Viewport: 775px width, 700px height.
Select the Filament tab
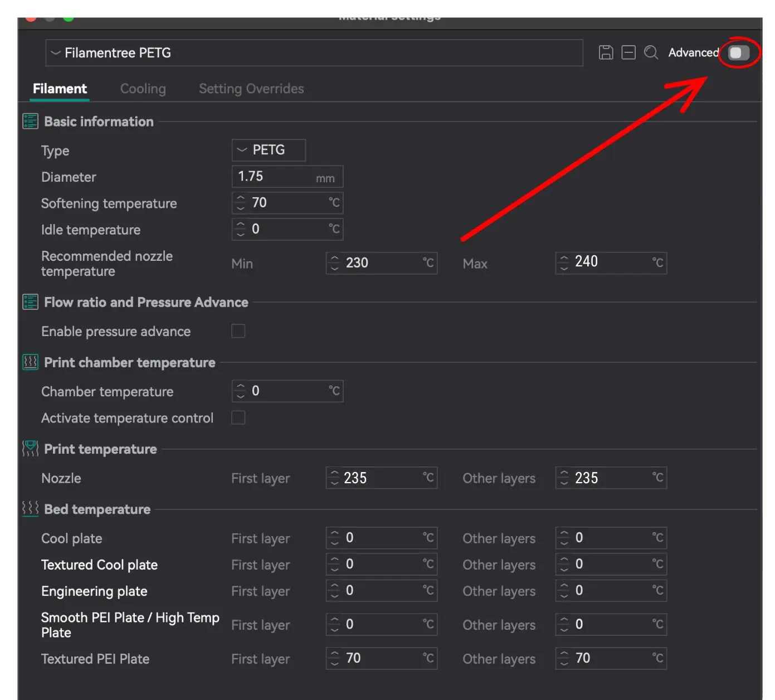(60, 89)
